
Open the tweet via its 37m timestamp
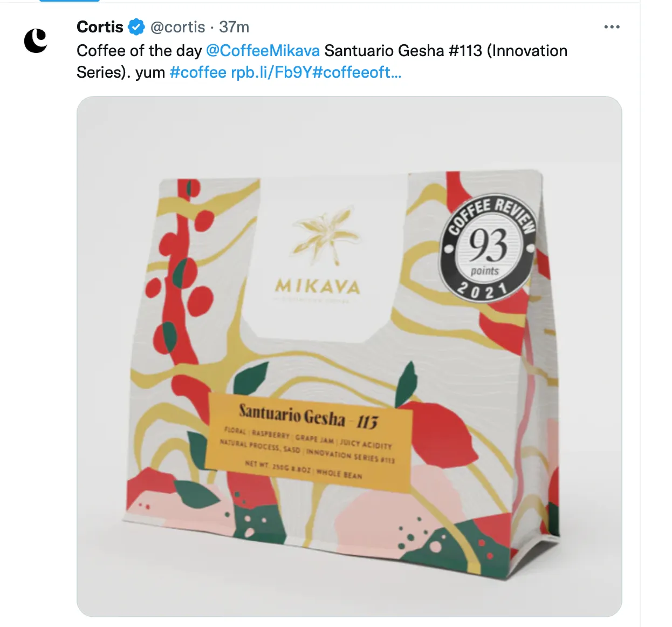pos(234,27)
